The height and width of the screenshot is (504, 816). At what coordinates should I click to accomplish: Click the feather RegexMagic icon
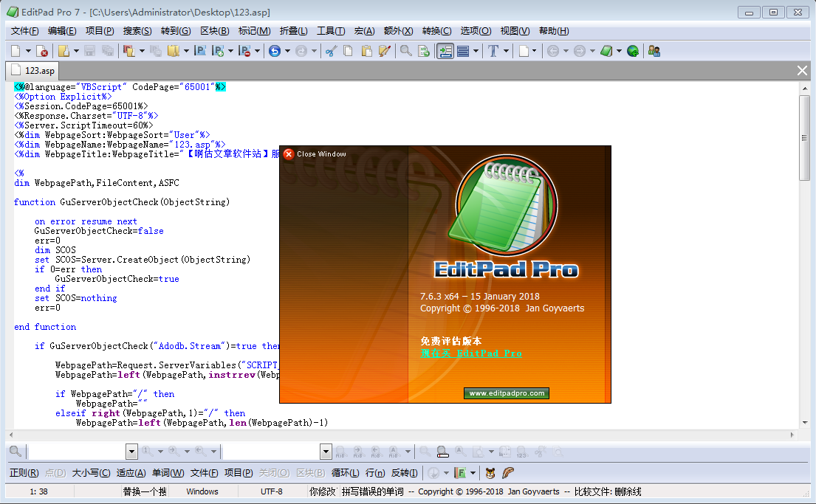click(x=508, y=473)
